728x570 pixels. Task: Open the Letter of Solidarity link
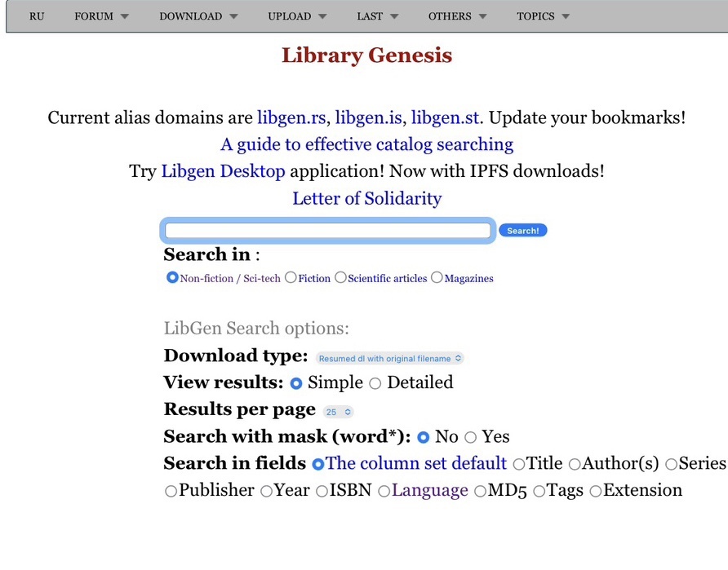pos(366,198)
